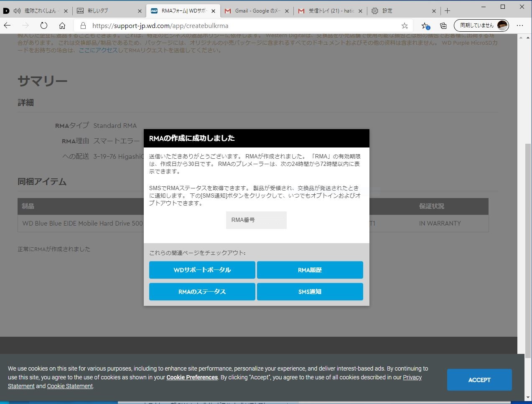Click the RMA番号 box in dialog
This screenshot has width=532, height=404.
tap(256, 220)
